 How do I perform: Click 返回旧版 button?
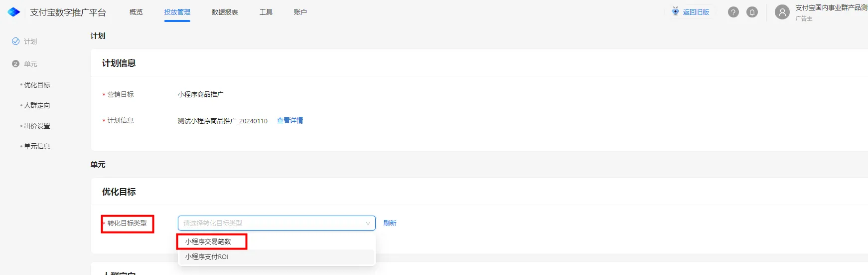(x=696, y=12)
